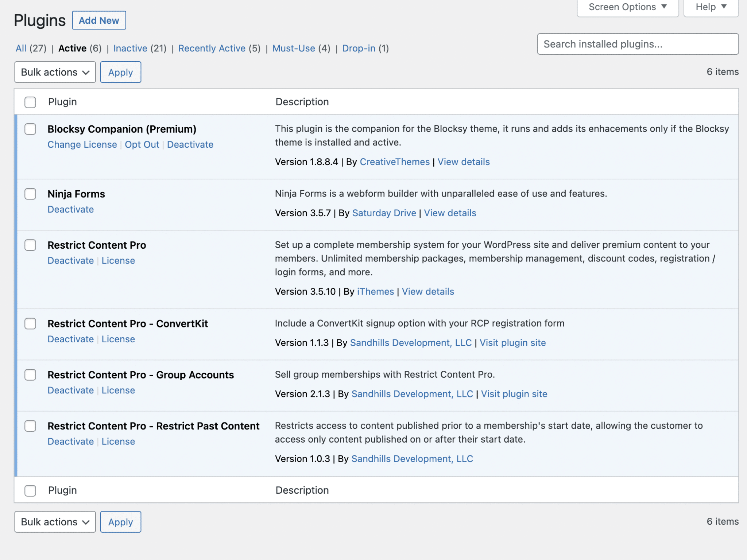
Task: Open Change License for Blocksy Companion
Action: (x=82, y=145)
